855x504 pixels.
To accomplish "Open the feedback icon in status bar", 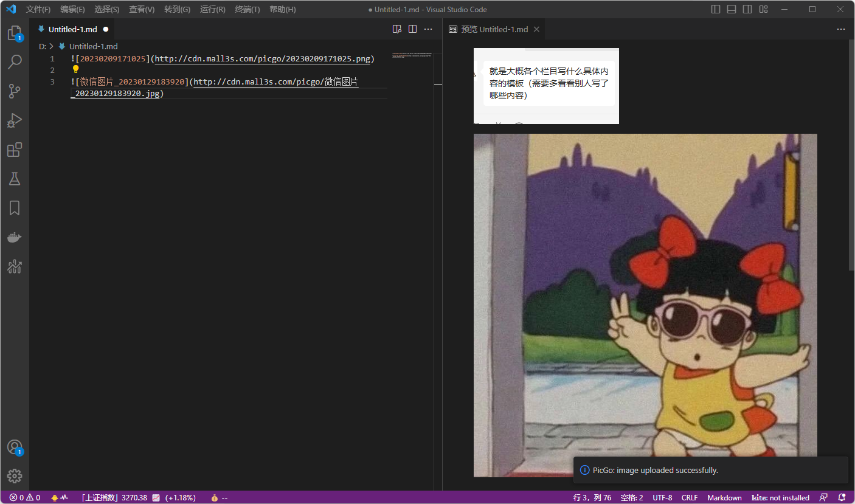I will [x=824, y=497].
